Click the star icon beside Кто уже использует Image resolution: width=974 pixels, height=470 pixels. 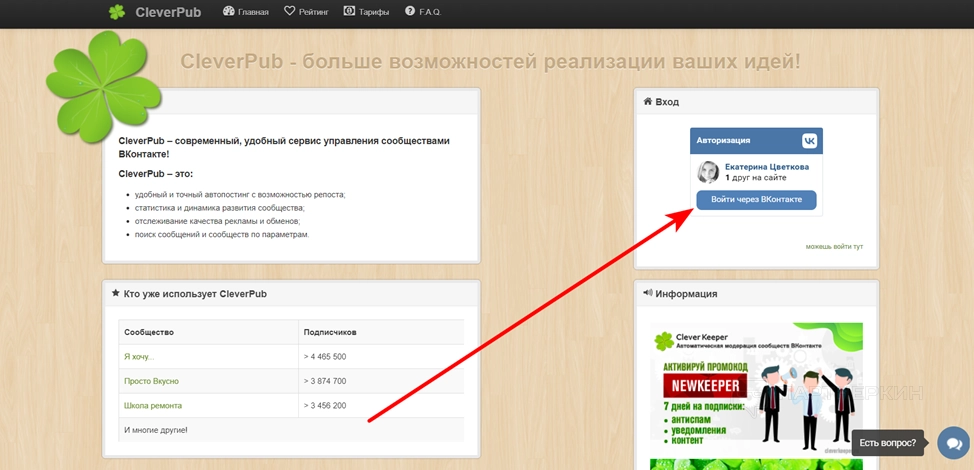(x=116, y=293)
